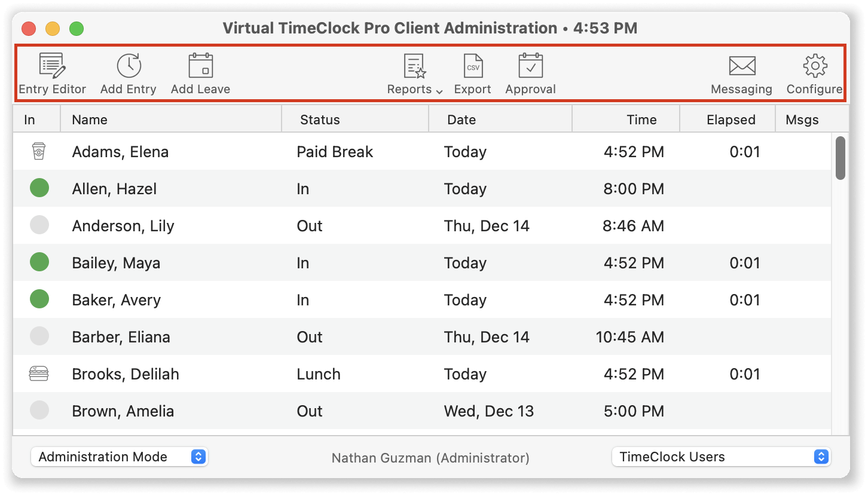Sort by the Status column header
Viewport: 868px width, 496px height.
coord(355,120)
